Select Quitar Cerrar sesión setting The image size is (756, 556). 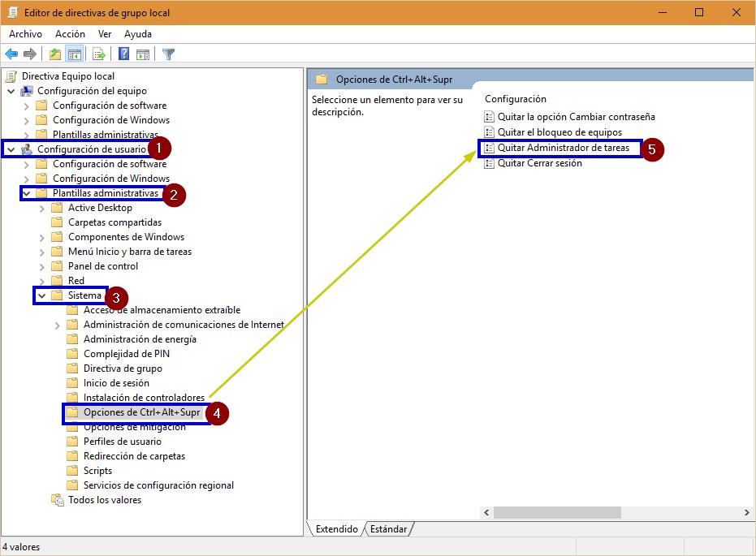tap(539, 163)
